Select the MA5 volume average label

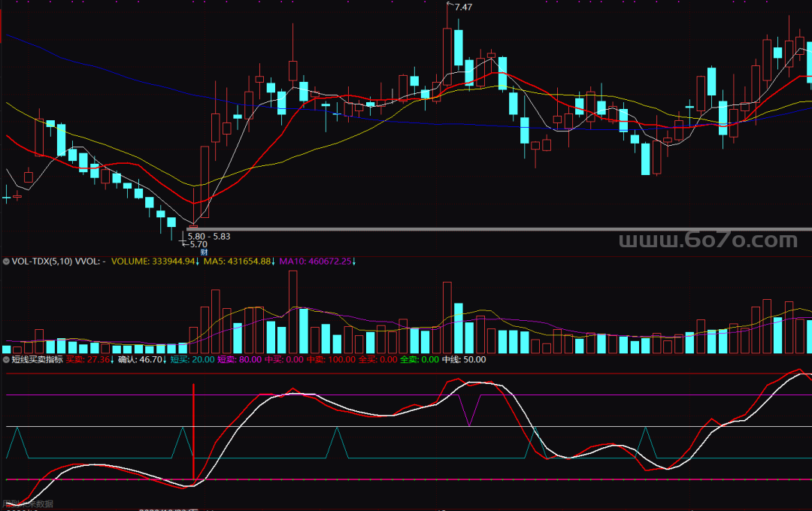pos(237,262)
